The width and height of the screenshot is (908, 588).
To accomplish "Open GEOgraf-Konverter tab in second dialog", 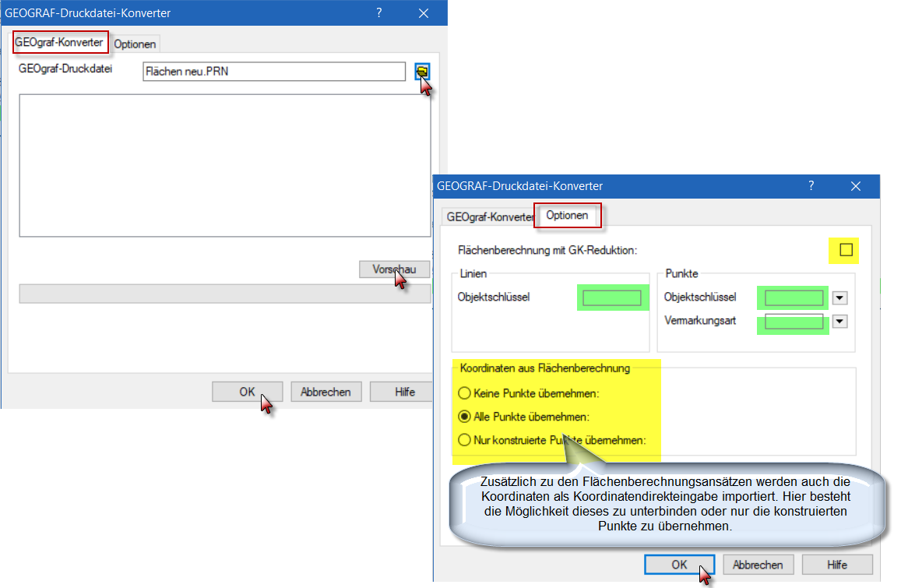I will click(x=489, y=217).
